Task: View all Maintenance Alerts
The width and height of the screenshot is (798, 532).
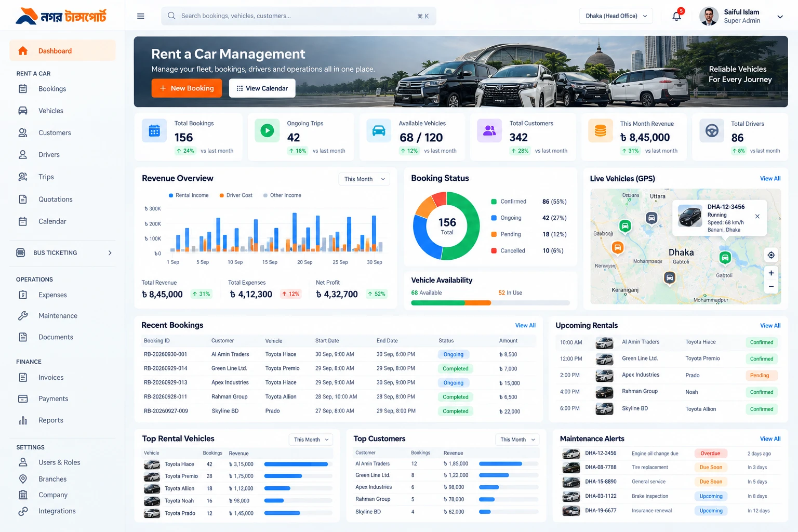Action: (770, 439)
